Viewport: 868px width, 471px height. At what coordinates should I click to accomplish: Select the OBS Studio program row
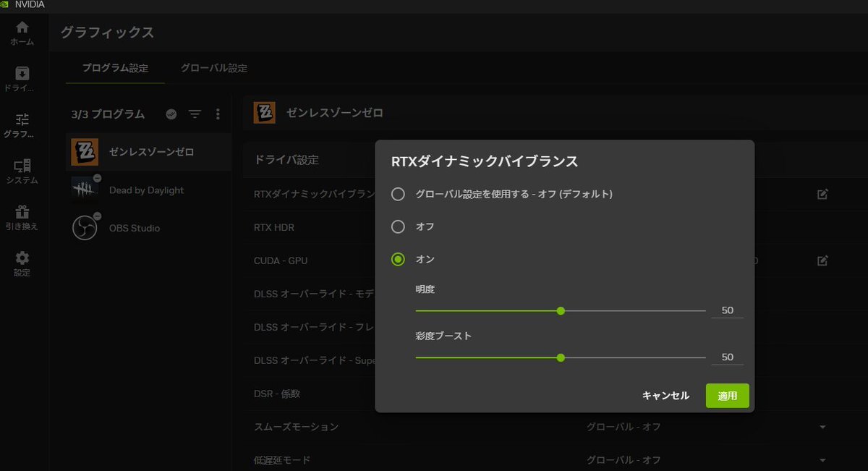(148, 228)
